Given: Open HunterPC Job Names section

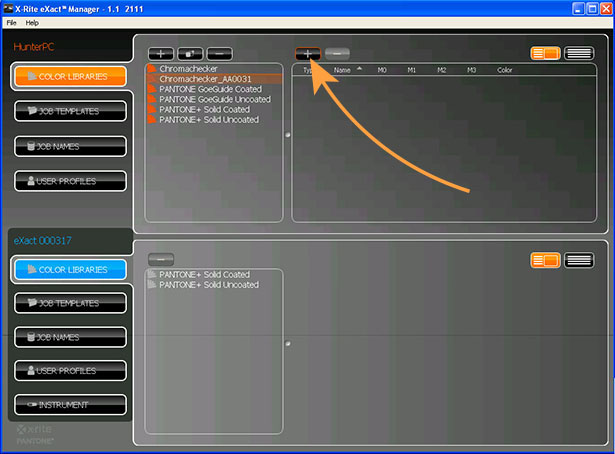Looking at the screenshot, I should click(x=71, y=146).
